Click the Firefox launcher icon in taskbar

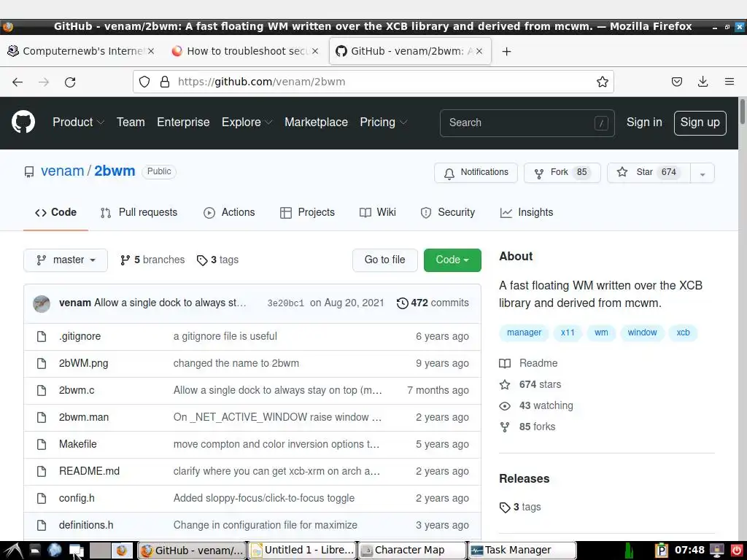pos(122,551)
